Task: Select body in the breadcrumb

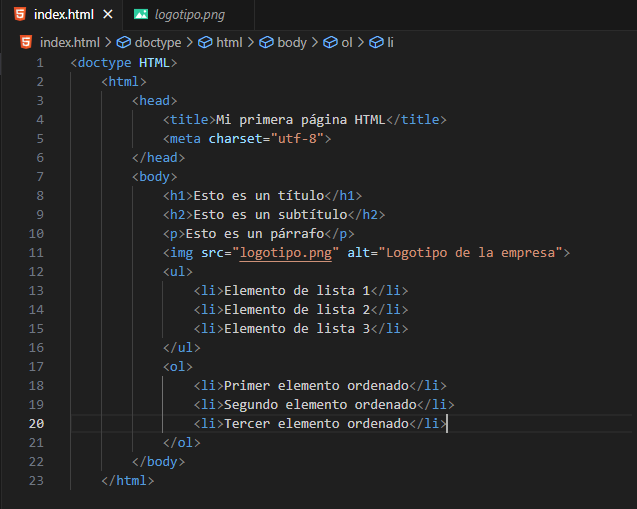Action: 292,42
